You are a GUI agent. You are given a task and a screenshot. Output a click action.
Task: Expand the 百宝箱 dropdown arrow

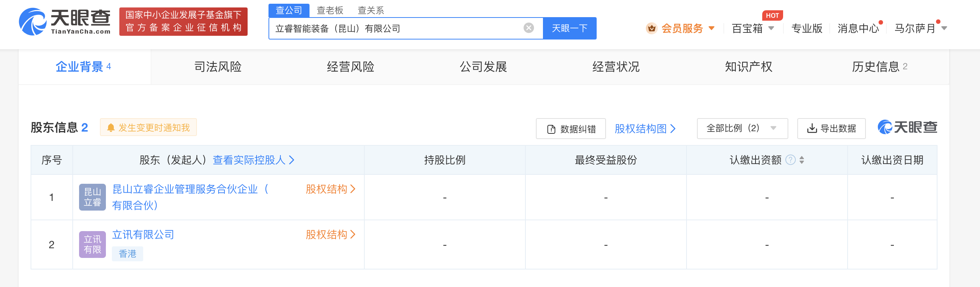coord(771,28)
